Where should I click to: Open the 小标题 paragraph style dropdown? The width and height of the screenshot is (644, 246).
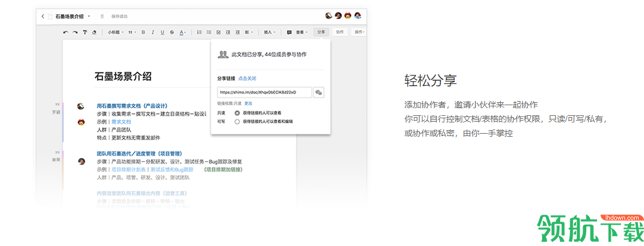(115, 32)
